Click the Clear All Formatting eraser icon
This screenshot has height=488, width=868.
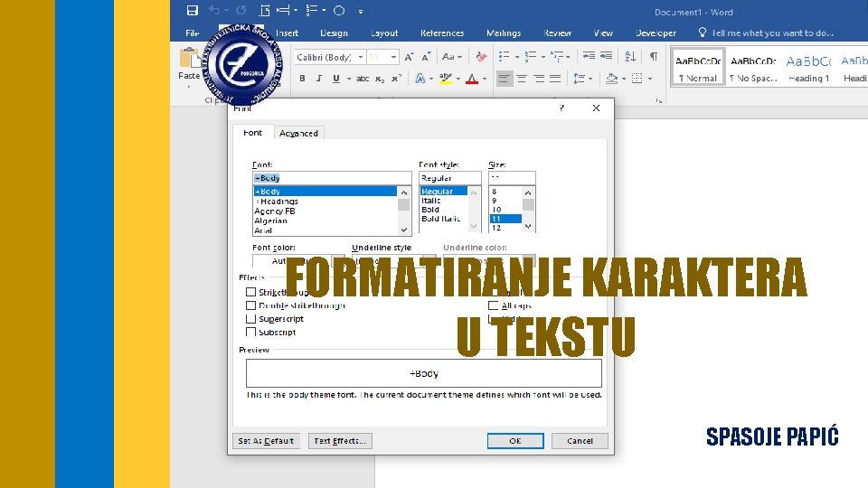point(481,56)
